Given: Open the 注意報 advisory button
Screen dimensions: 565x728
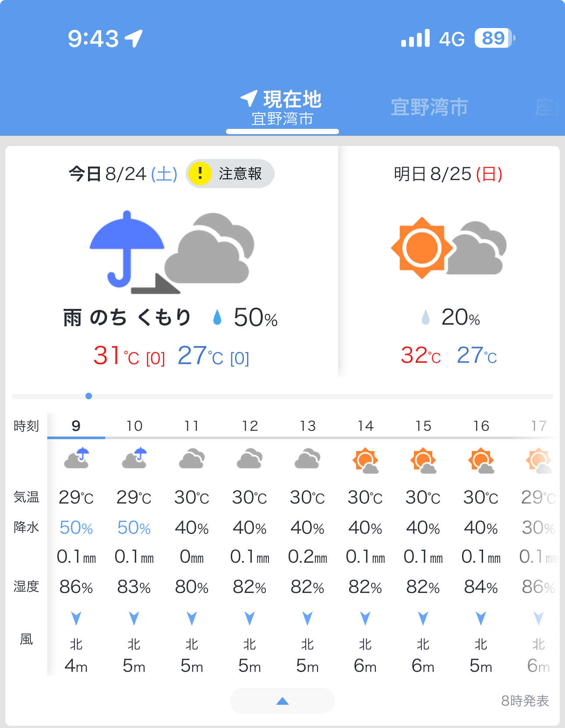Looking at the screenshot, I should tap(230, 174).
